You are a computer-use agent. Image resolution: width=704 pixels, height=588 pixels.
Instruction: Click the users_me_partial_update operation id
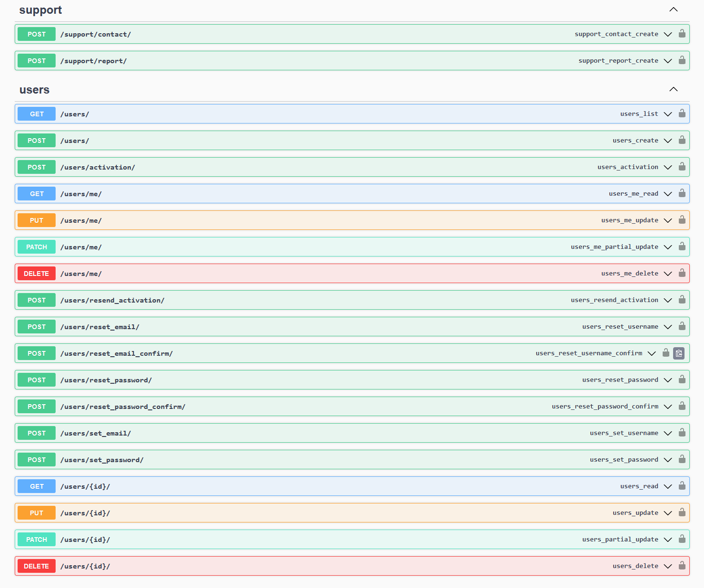[x=614, y=247]
